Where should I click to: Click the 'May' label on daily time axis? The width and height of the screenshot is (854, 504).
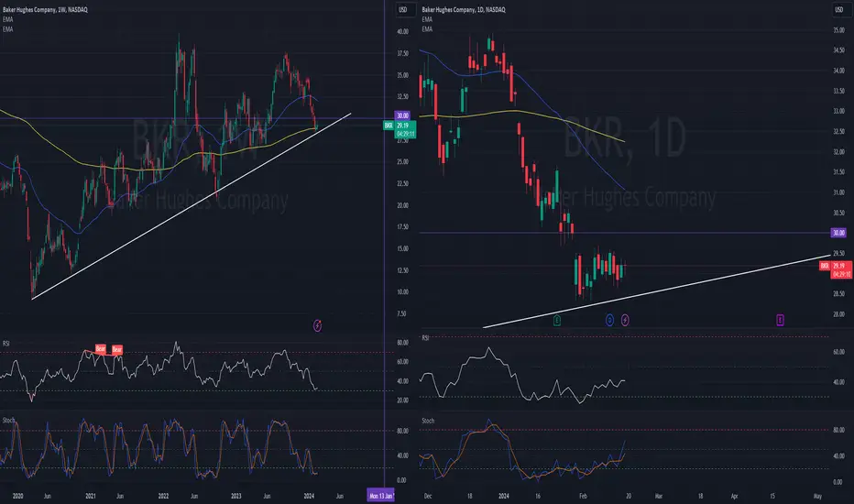(817, 497)
